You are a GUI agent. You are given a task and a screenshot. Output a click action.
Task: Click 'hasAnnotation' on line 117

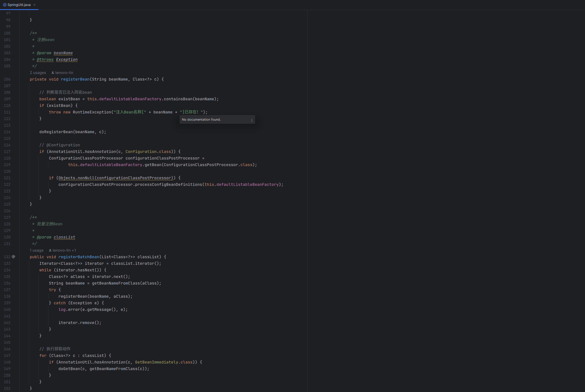(x=100, y=152)
